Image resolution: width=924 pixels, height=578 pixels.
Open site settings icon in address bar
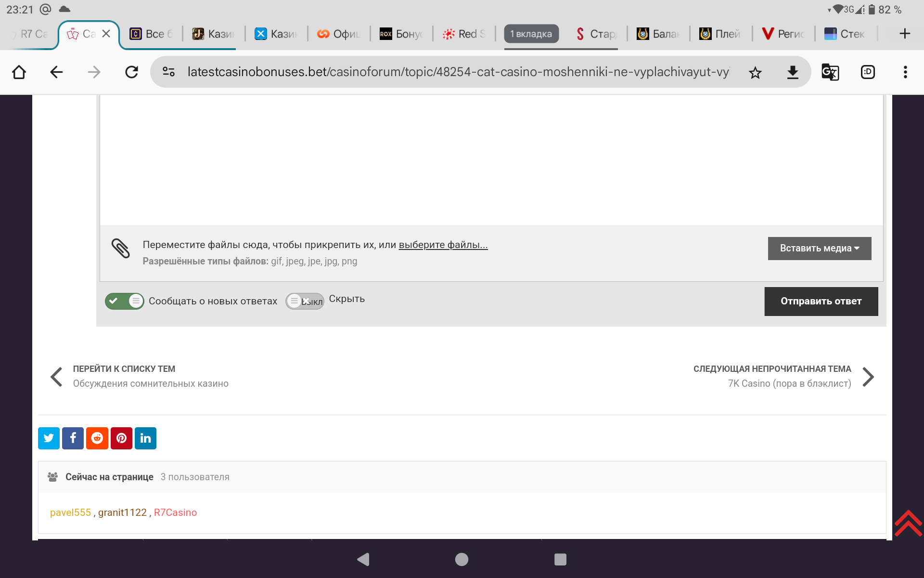[x=168, y=72]
